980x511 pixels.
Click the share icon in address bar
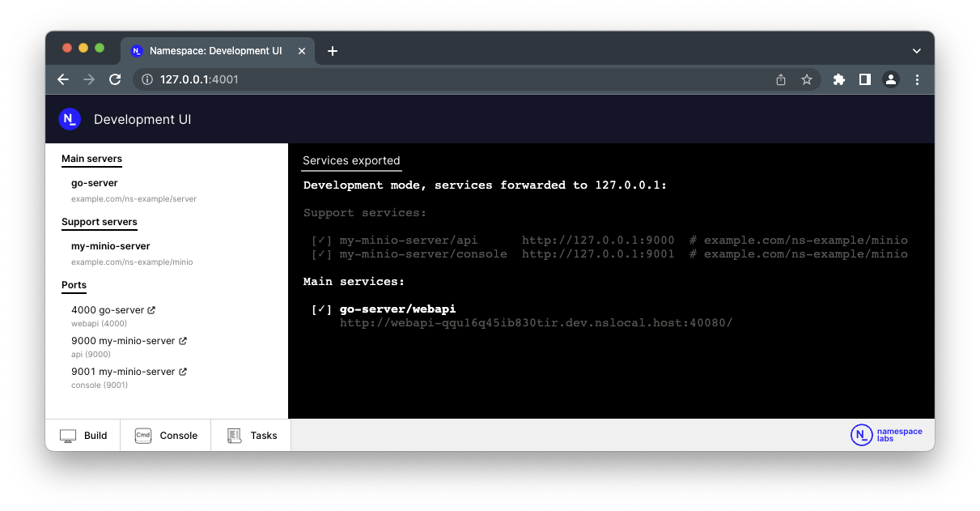point(781,79)
